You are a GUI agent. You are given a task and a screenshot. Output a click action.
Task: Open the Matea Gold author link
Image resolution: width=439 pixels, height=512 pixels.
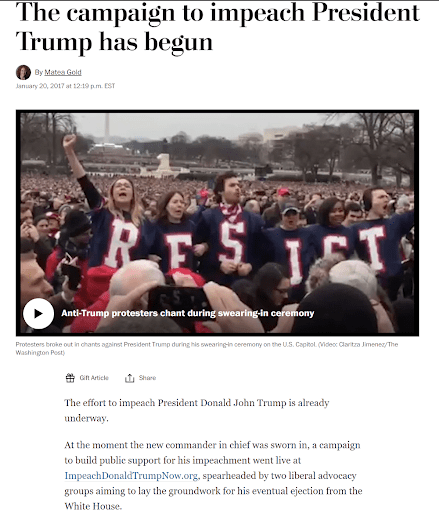pos(63,72)
